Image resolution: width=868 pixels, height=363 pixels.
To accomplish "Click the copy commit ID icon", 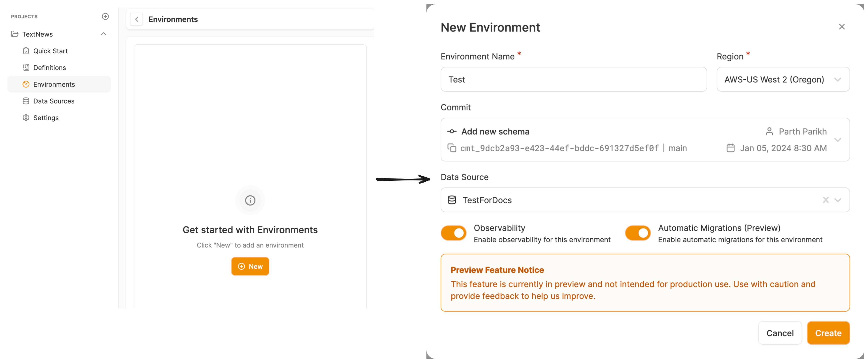I will click(452, 148).
